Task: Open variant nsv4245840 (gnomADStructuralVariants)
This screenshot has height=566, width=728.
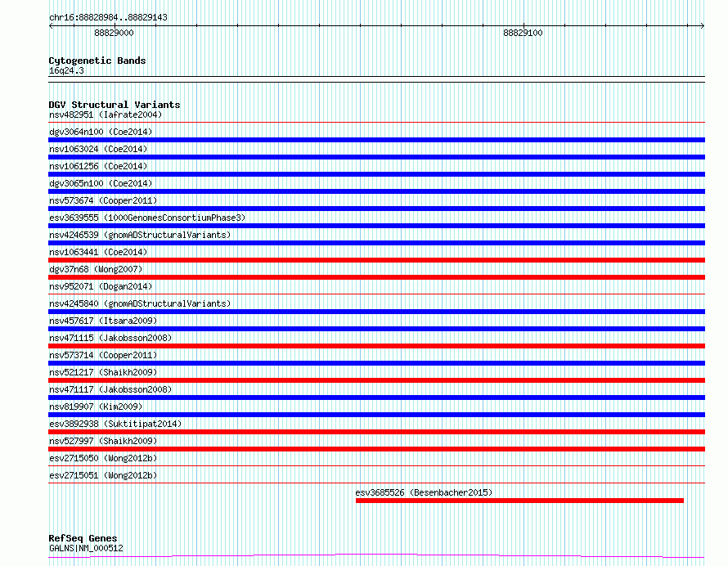Action: 140,303
